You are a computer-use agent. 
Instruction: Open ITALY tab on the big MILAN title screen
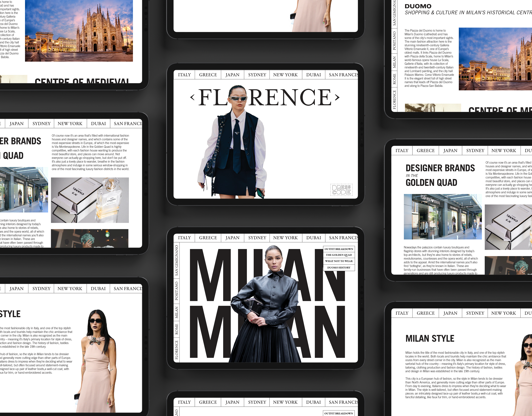(184, 238)
